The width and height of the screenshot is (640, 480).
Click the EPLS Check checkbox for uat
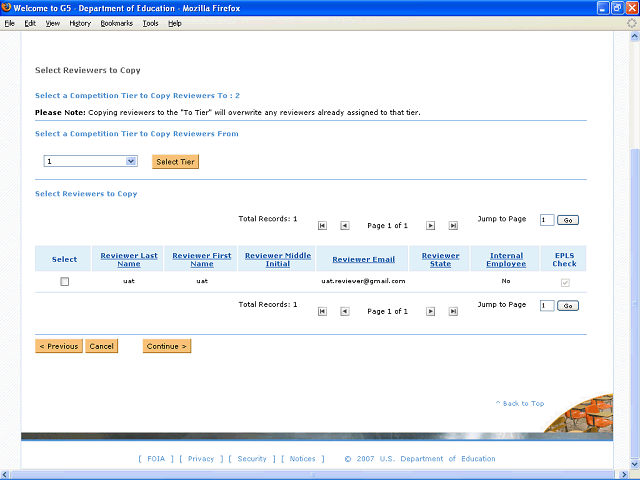(x=565, y=282)
